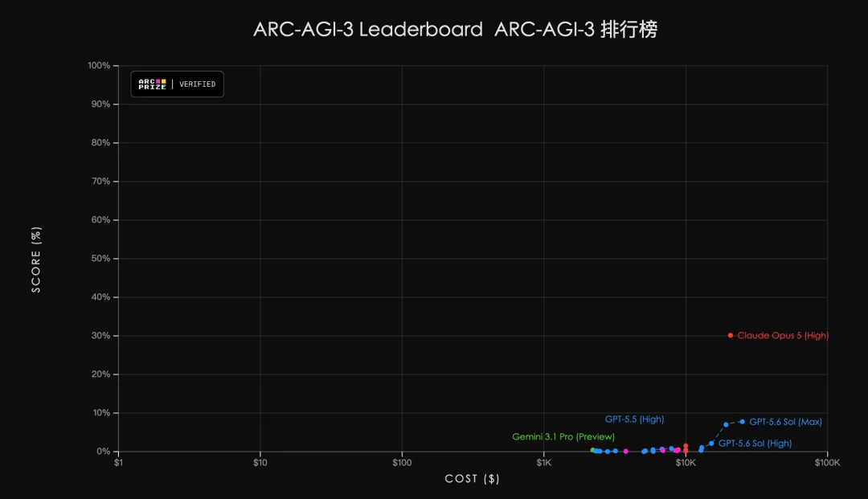Viewport: 868px width, 499px height.
Task: Click the 50% tick label on score axis
Action: click(100, 259)
